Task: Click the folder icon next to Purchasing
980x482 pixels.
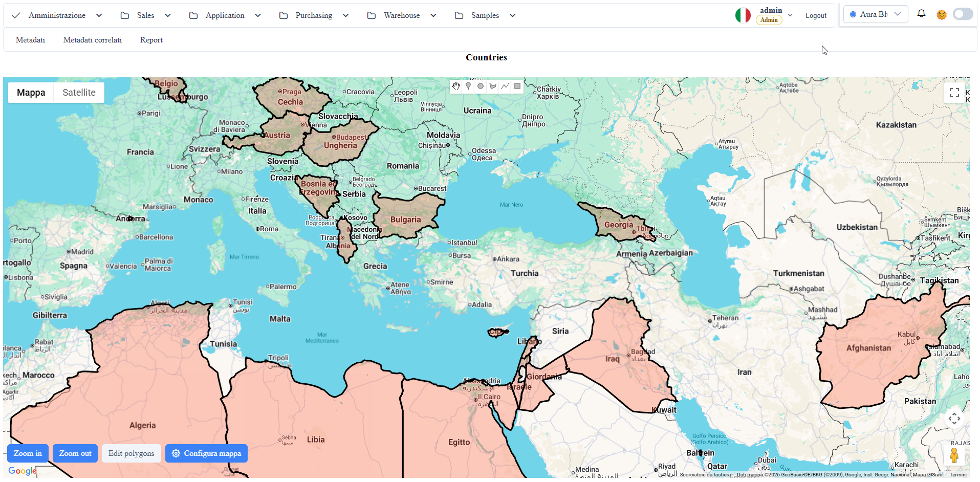Action: [x=284, y=15]
